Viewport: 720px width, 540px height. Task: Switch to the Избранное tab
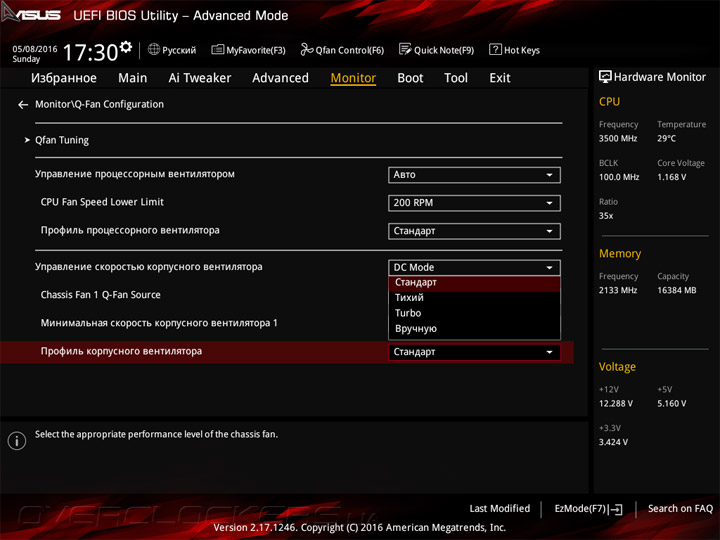[64, 78]
